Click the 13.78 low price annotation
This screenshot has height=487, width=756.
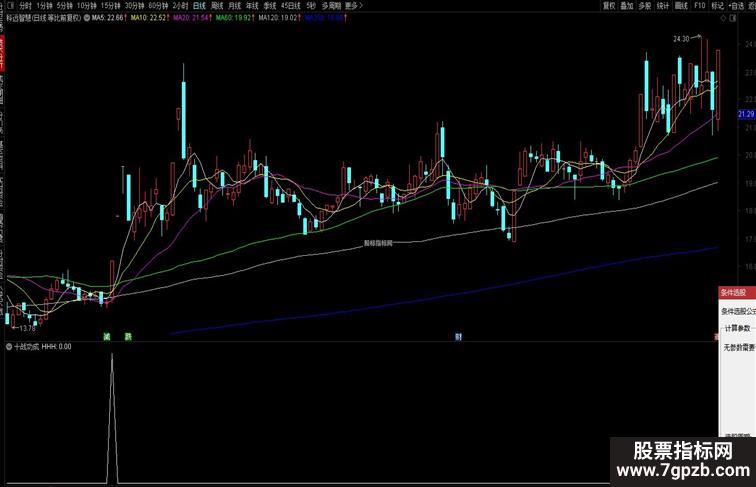point(27,328)
